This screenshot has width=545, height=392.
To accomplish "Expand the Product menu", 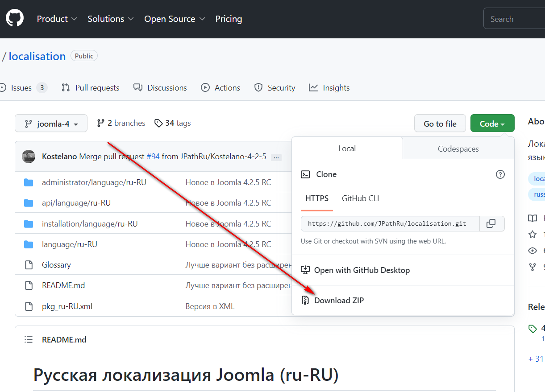I will pyautogui.click(x=57, y=19).
